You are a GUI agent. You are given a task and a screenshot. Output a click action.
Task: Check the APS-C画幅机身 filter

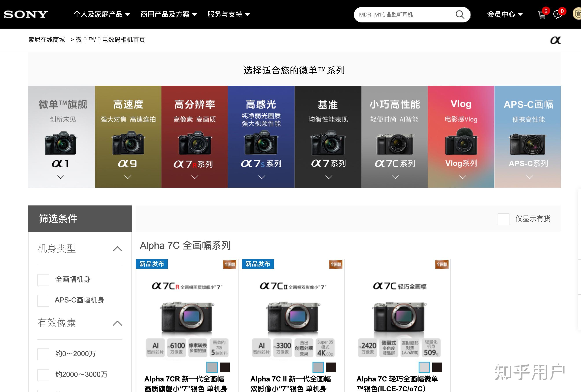[x=43, y=300]
